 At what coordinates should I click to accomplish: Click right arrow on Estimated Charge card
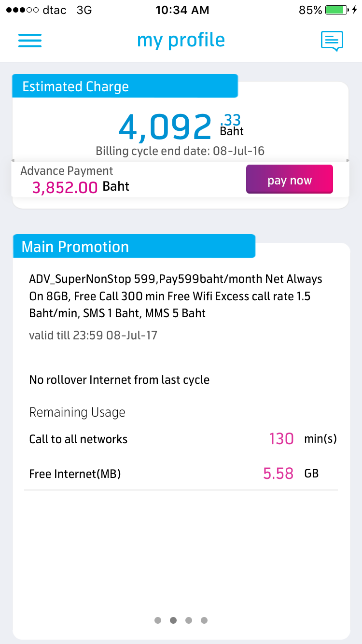tap(348, 160)
